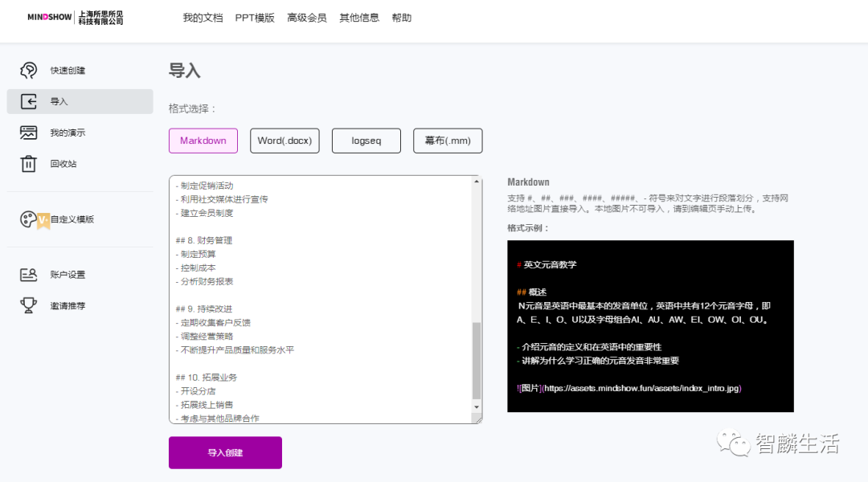This screenshot has width=868, height=482.
Task: Click the Custom Template palette icon
Action: (x=29, y=219)
